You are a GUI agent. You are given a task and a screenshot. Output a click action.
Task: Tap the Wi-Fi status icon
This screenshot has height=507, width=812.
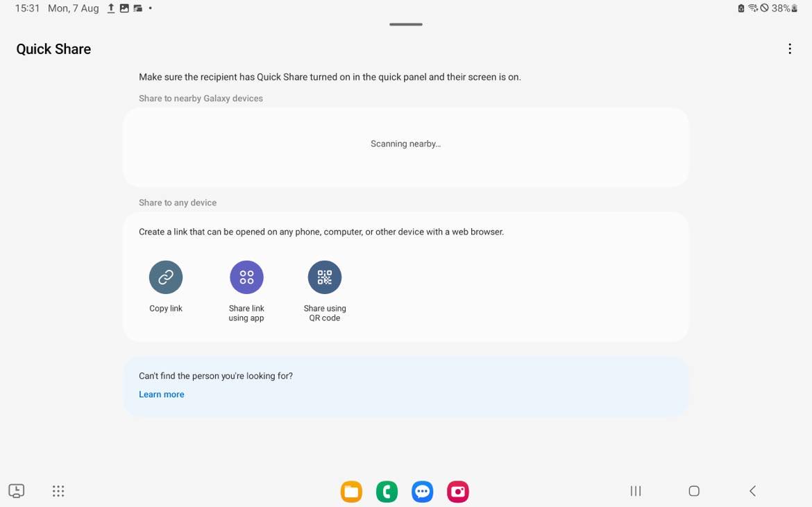pyautogui.click(x=753, y=8)
